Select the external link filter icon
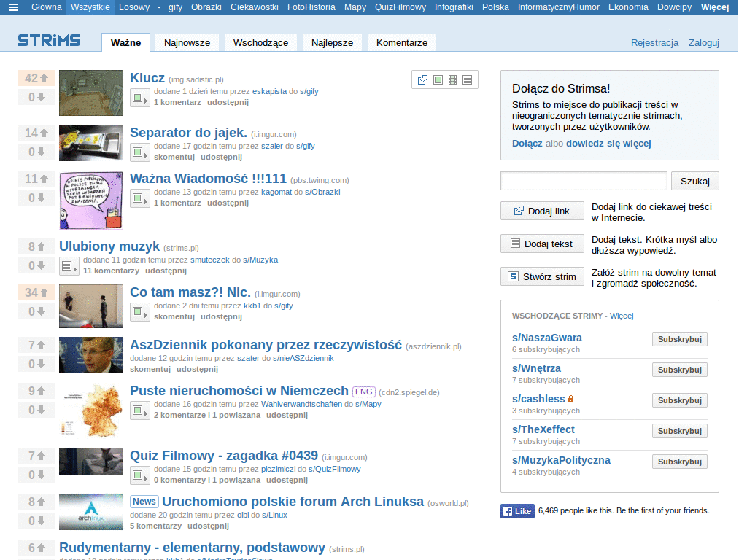Image resolution: width=747 pixels, height=560 pixels. pos(422,80)
